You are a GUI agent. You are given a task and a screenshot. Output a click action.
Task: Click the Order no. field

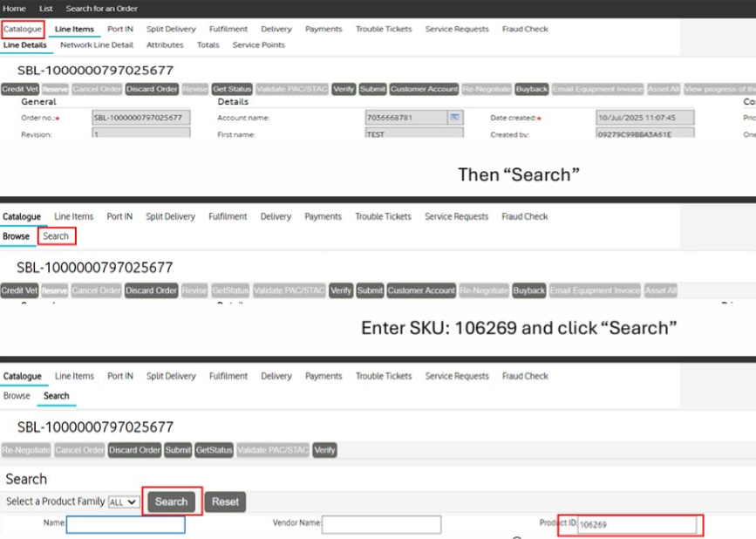pos(140,118)
